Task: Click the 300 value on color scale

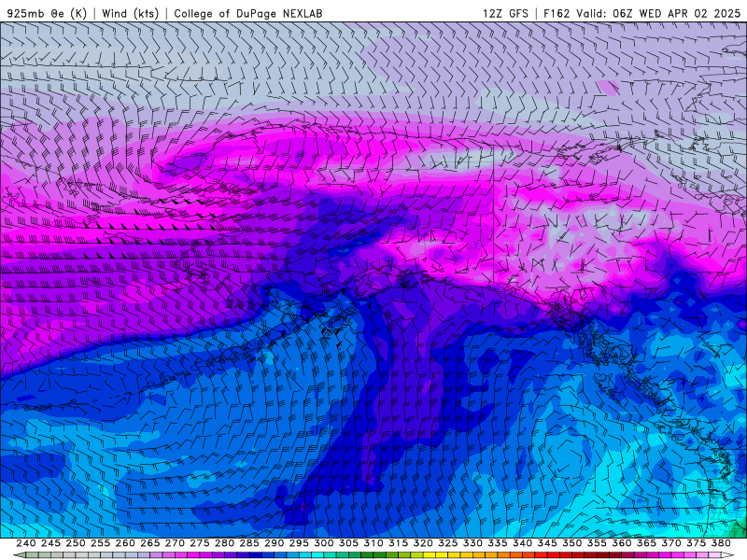Action: 323,543
